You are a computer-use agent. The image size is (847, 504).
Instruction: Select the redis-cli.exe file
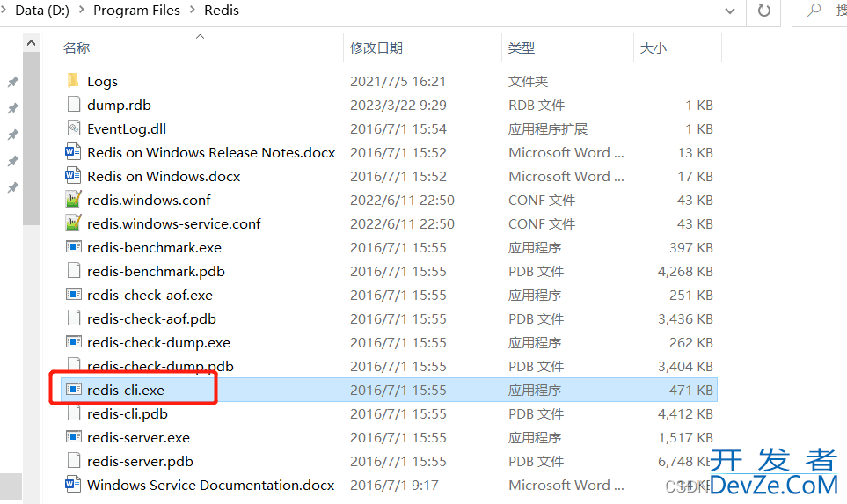[x=126, y=390]
